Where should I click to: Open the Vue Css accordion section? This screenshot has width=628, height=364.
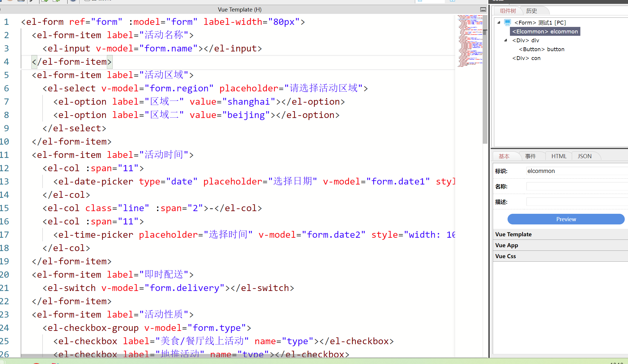coord(505,256)
